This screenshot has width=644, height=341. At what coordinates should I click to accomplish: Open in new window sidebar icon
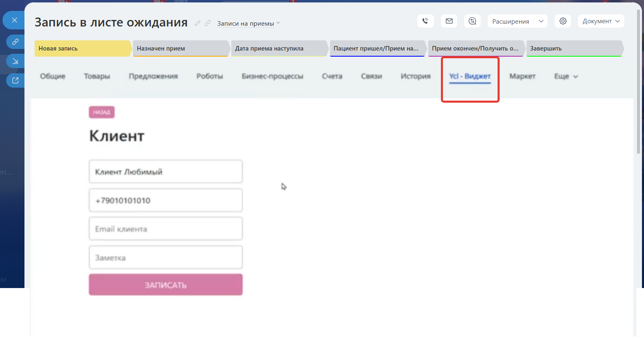click(15, 81)
